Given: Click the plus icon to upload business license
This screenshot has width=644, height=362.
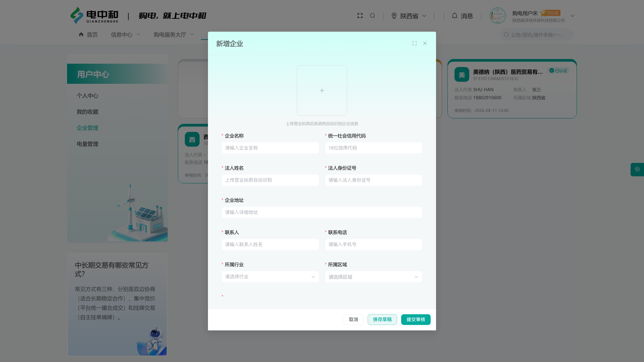Looking at the screenshot, I should 322,90.
